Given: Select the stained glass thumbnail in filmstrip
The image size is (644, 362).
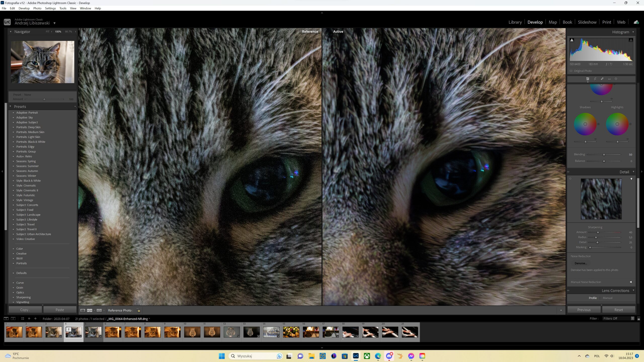Looking at the screenshot, I should (x=291, y=332).
